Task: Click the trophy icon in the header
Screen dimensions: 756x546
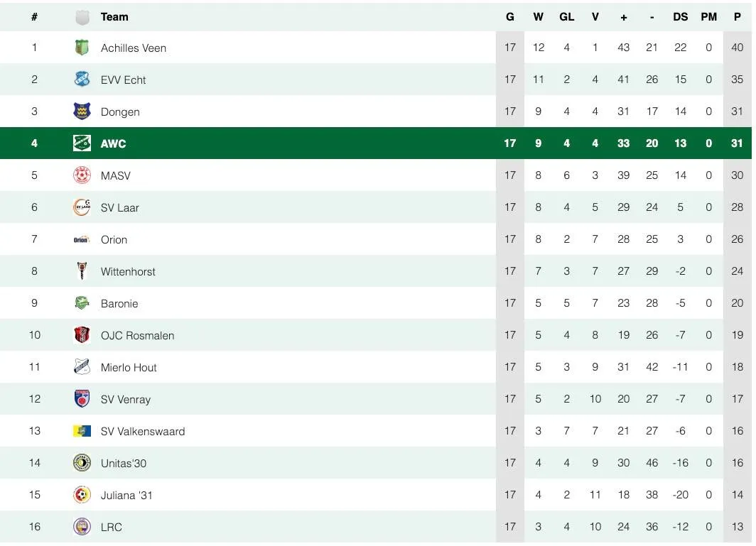Action: (82, 16)
